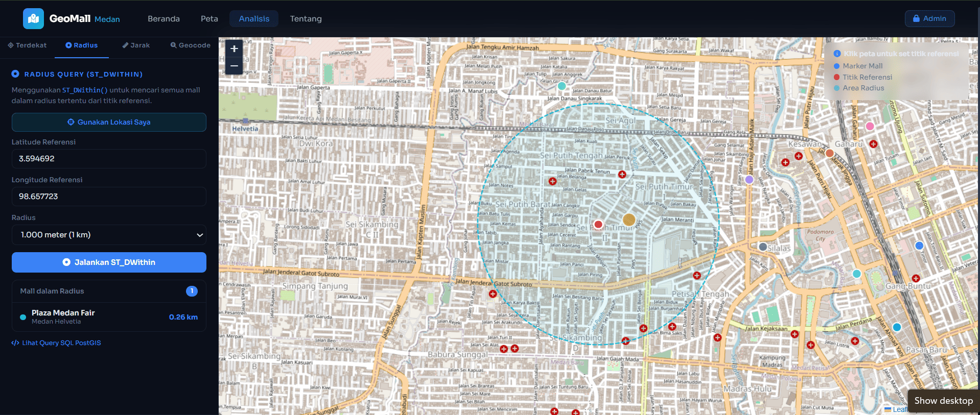Select the Plaza Medan Fair result row
The height and width of the screenshot is (415, 980).
click(x=109, y=317)
